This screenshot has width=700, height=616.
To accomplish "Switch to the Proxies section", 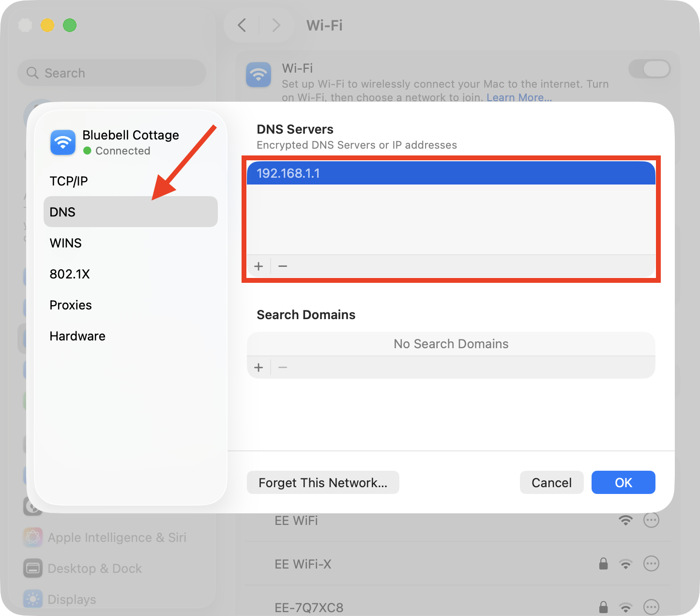I will tap(71, 305).
